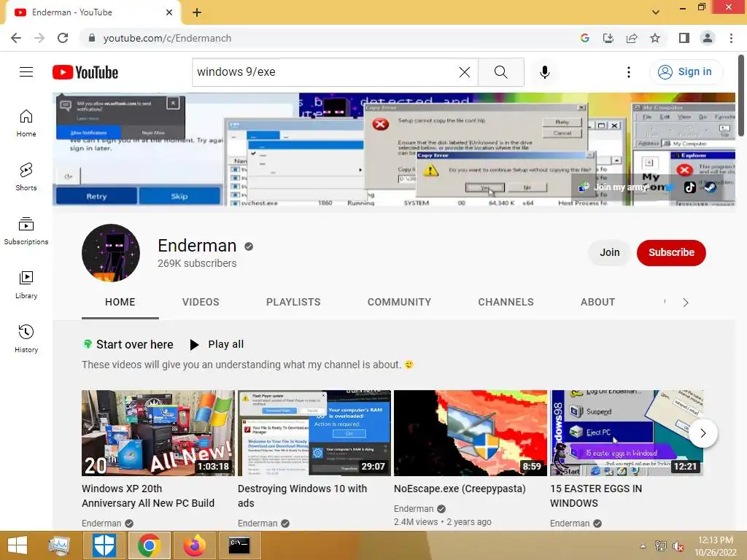This screenshot has width=747, height=560.
Task: Click the muted volume tray icon
Action: point(678,546)
